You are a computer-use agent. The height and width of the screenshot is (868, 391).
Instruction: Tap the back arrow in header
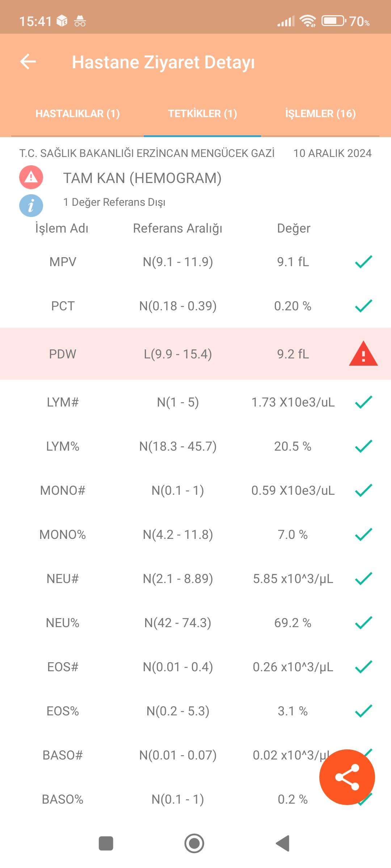[x=28, y=61]
